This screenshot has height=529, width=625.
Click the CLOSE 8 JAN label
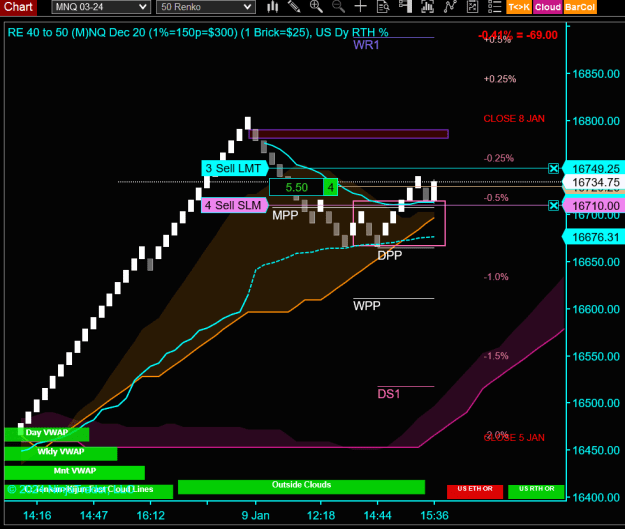(x=514, y=119)
